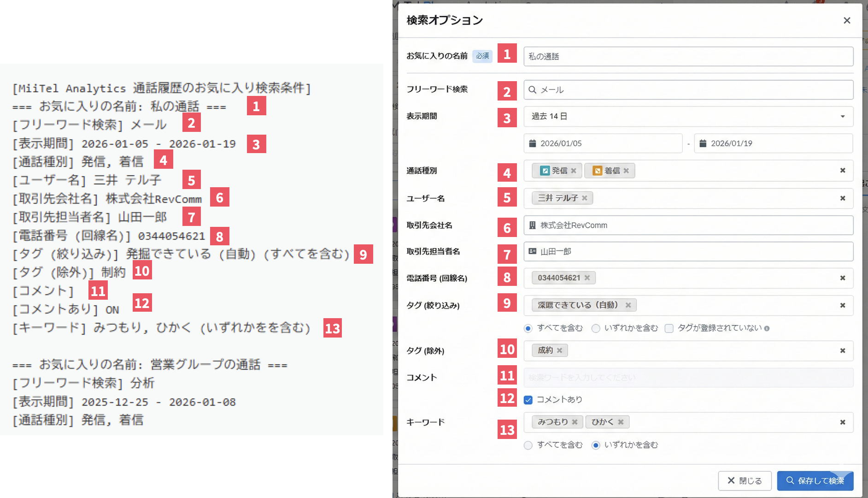868x498 pixels.
Task: Click the info icon next to タグが登録されていない
Action: pyautogui.click(x=767, y=329)
